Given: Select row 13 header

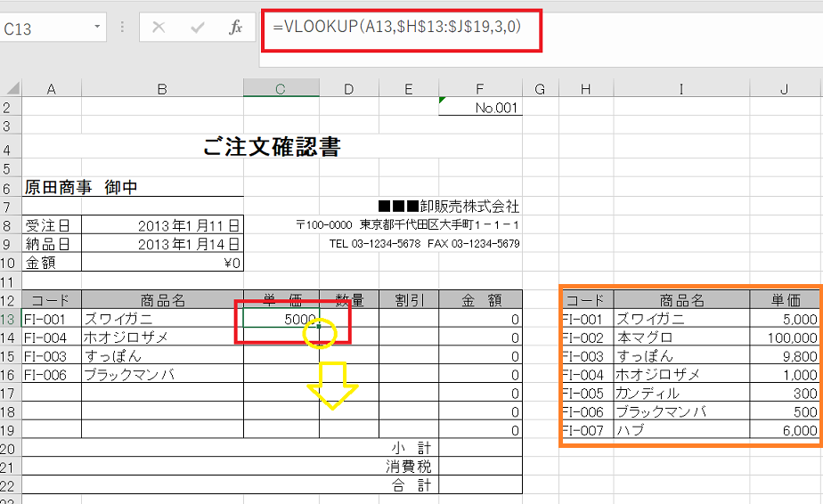Looking at the screenshot, I should pos(10,319).
